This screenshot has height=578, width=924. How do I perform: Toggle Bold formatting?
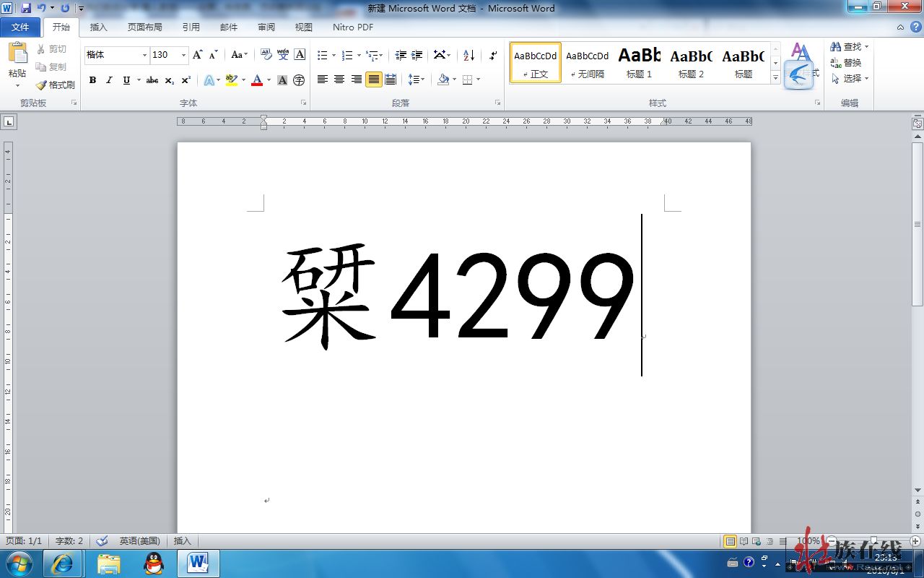click(92, 80)
